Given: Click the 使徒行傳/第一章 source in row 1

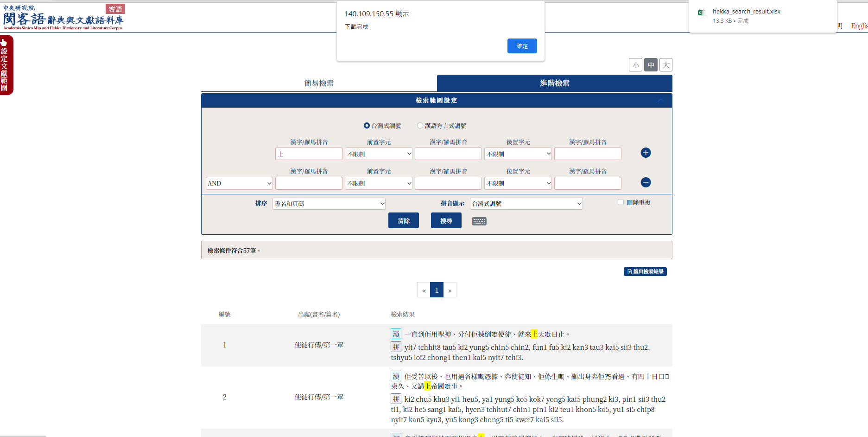Looking at the screenshot, I should pyautogui.click(x=319, y=345).
